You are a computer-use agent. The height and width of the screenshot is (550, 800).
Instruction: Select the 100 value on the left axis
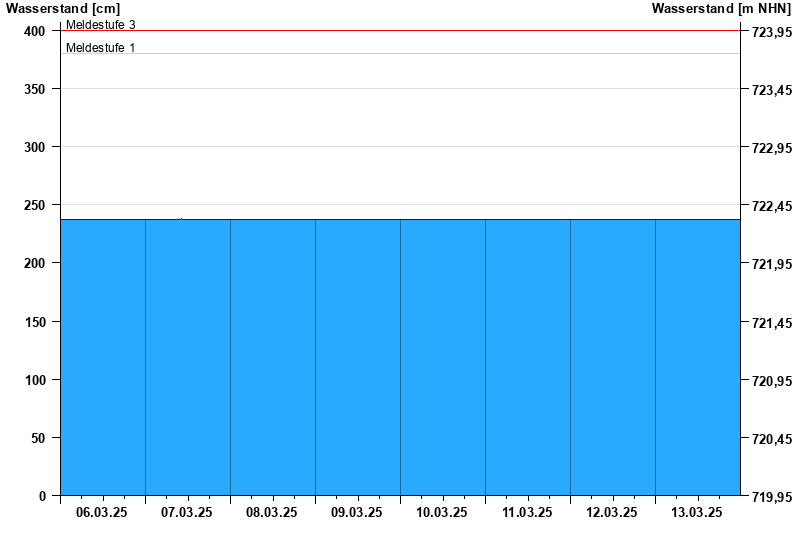click(36, 380)
